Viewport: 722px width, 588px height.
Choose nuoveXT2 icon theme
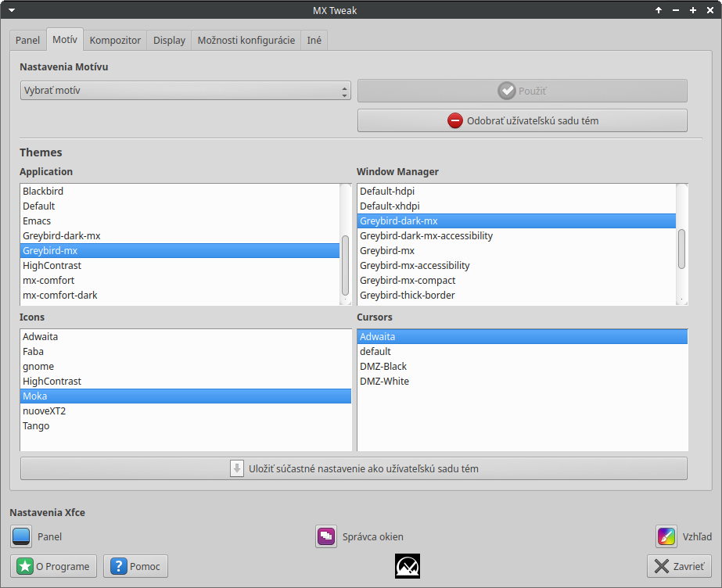coord(185,411)
